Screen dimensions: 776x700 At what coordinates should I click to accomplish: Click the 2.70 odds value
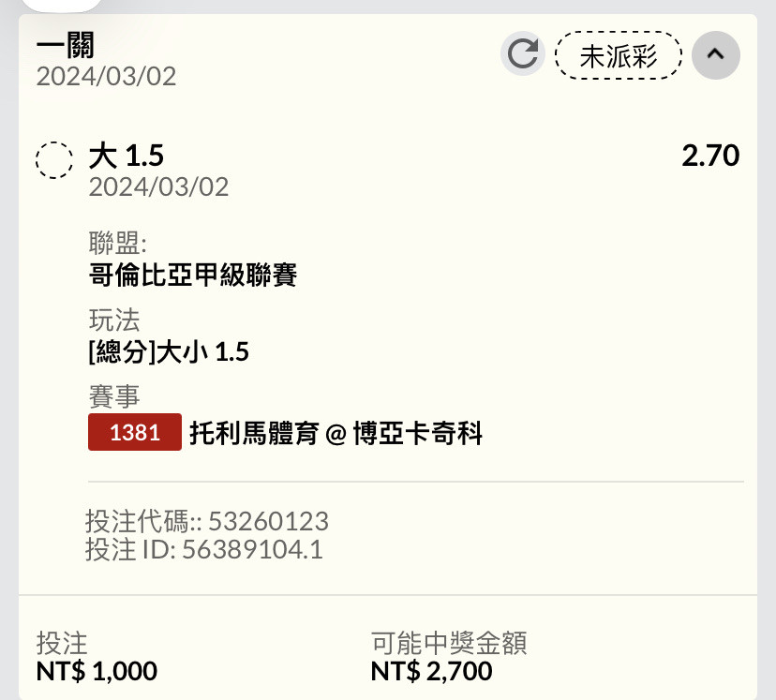point(710,156)
